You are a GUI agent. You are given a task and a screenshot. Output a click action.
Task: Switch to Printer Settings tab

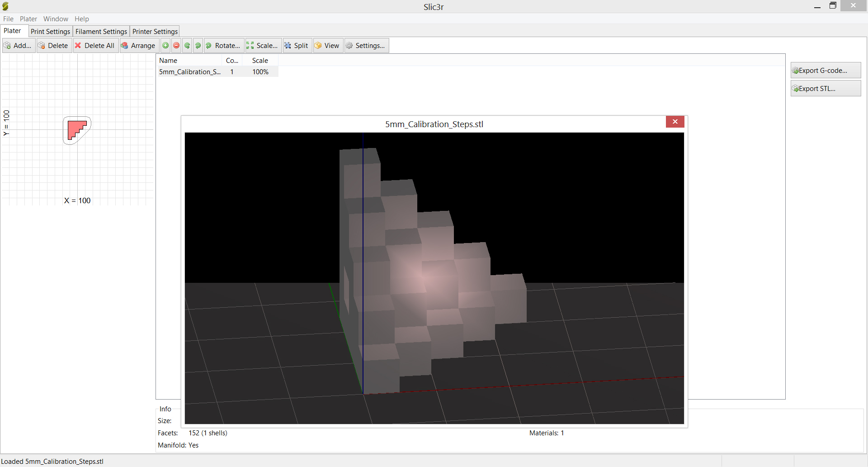[155, 32]
